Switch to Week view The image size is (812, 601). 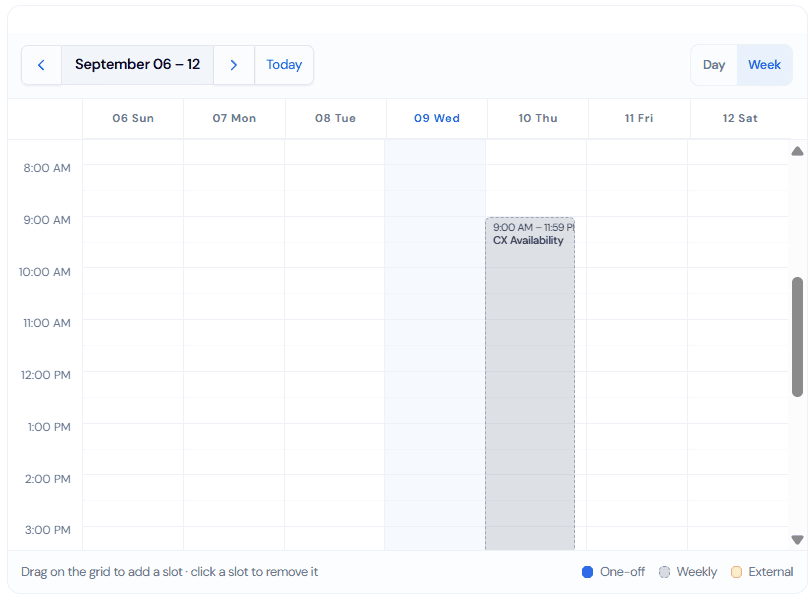coord(764,65)
